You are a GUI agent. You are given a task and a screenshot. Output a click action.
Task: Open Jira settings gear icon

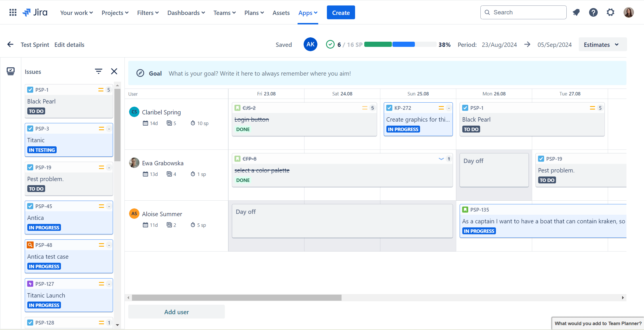pyautogui.click(x=611, y=12)
